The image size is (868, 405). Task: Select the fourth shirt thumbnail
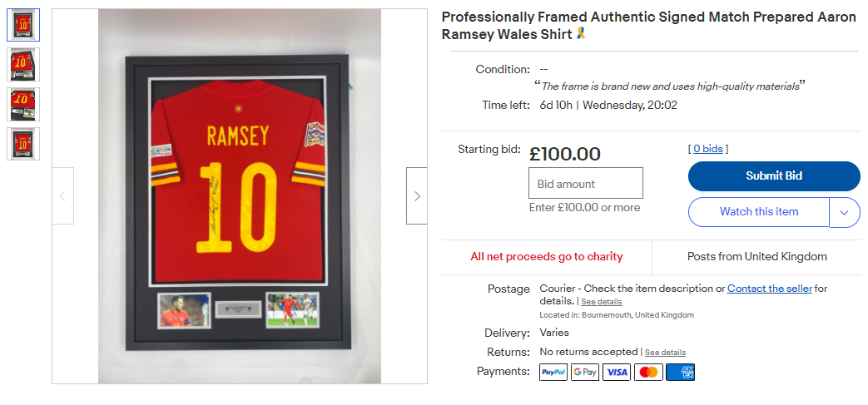pyautogui.click(x=23, y=144)
